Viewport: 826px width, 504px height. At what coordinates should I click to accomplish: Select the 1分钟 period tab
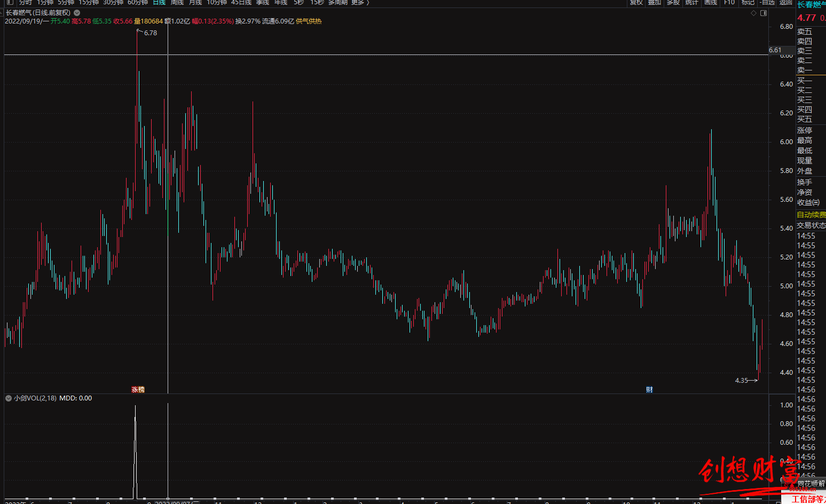coord(45,3)
